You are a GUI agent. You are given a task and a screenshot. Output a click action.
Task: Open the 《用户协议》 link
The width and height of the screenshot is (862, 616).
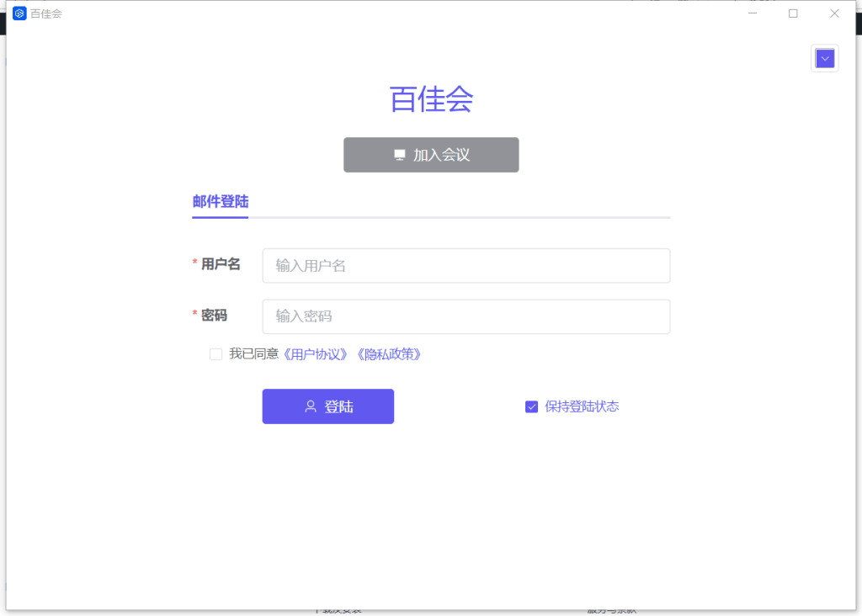click(315, 354)
